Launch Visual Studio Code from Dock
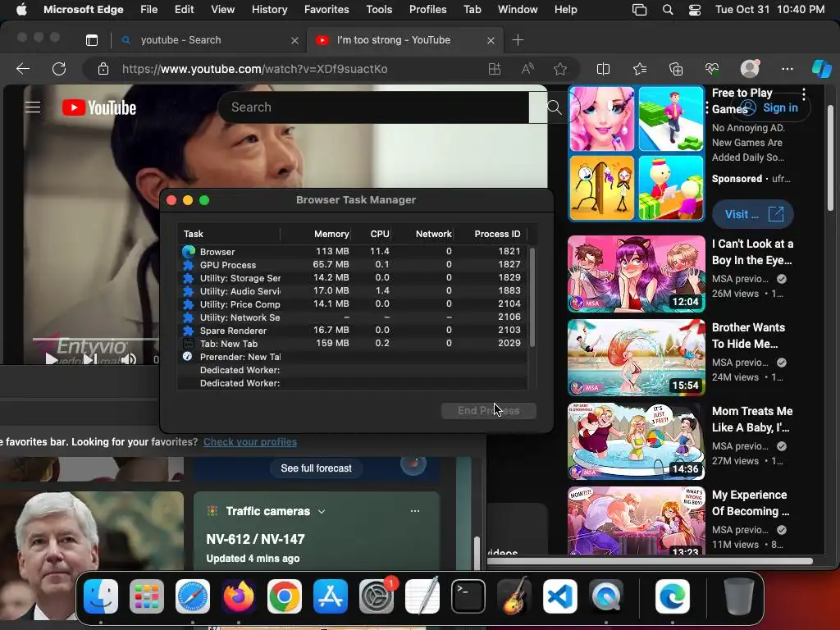Viewport: 840px width, 630px height. tap(559, 596)
